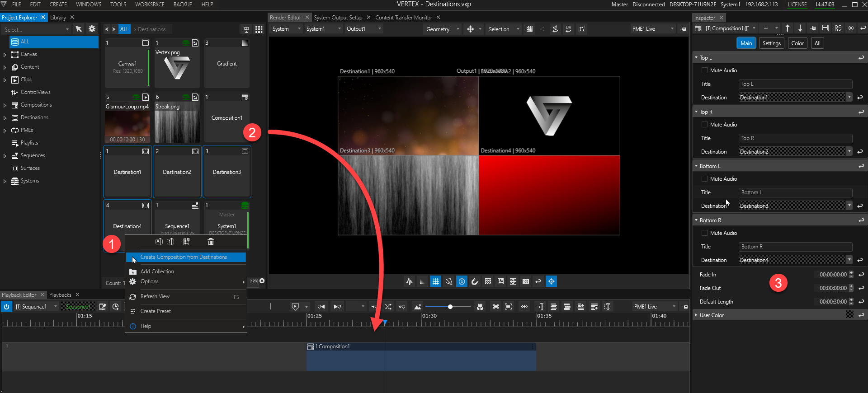The height and width of the screenshot is (393, 868).
Task: Toggle the grid icon below the render view
Action: click(435, 281)
